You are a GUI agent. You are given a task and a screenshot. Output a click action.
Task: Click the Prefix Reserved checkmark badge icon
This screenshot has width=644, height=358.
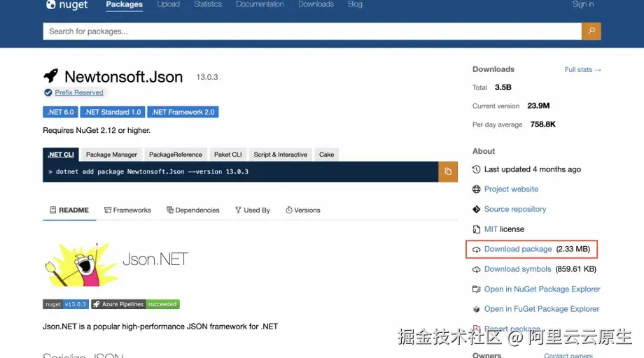48,93
